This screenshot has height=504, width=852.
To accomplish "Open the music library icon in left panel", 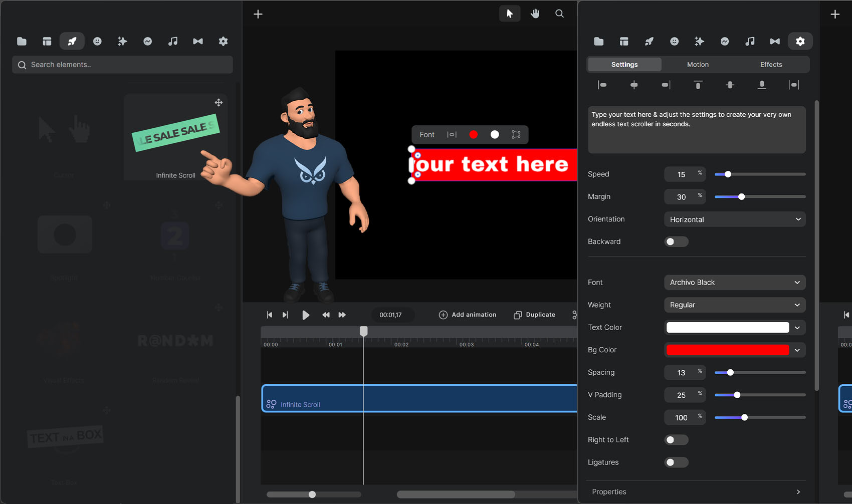I will (x=173, y=42).
